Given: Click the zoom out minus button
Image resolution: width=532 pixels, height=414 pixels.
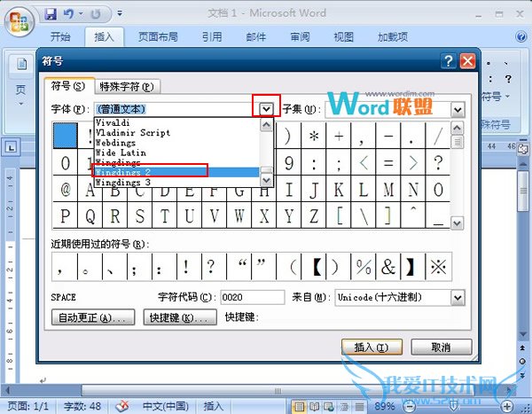Looking at the screenshot, I should point(410,406).
